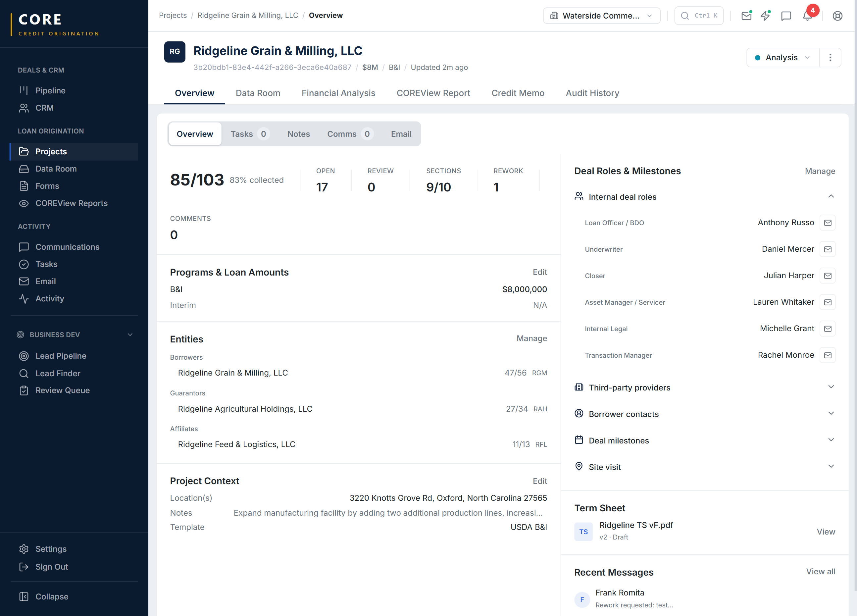Select CRM from the sidebar
Viewport: 857px width, 616px height.
pyautogui.click(x=45, y=108)
